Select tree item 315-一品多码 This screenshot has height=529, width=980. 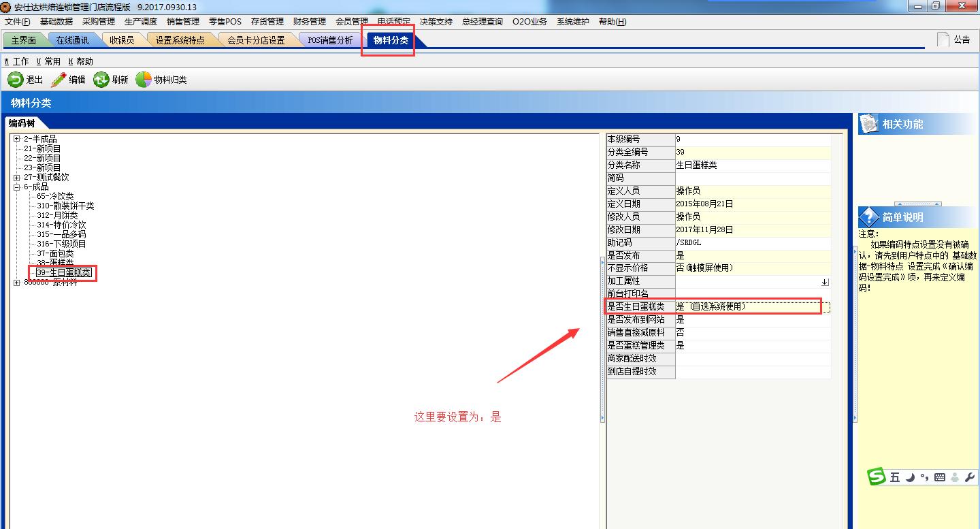click(x=61, y=234)
